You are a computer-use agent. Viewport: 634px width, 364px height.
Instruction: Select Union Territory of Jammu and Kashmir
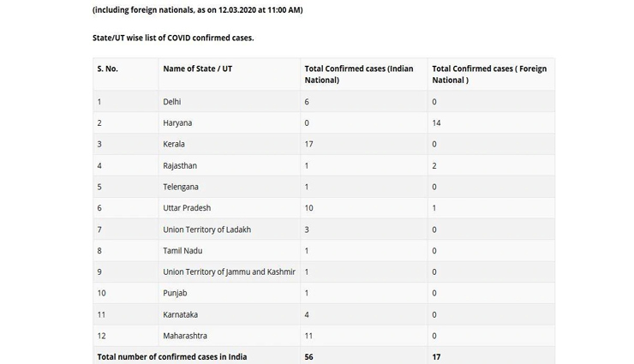tap(229, 272)
